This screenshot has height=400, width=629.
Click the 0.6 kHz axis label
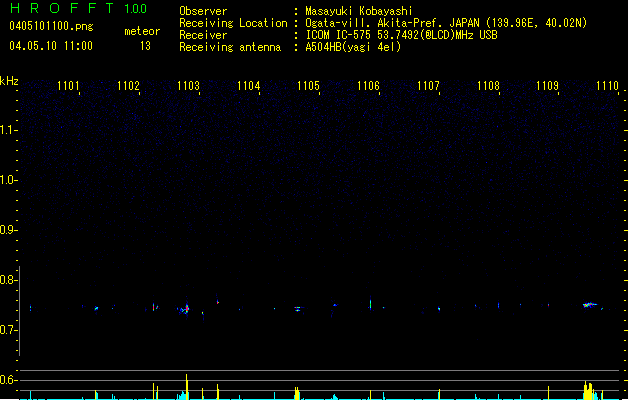click(7, 380)
